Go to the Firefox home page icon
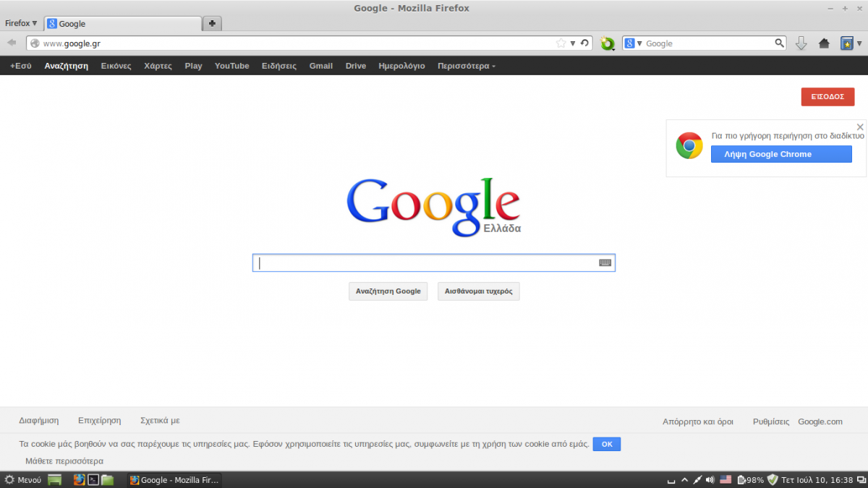Viewport: 868px width, 488px height. pos(824,43)
